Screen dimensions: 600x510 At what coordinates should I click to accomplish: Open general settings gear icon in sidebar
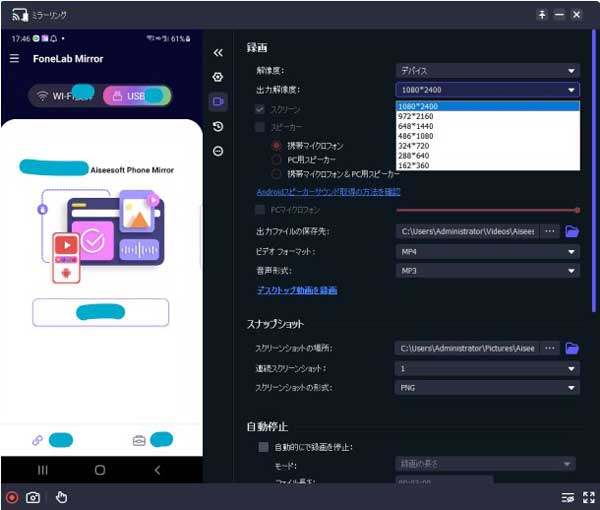pos(218,77)
